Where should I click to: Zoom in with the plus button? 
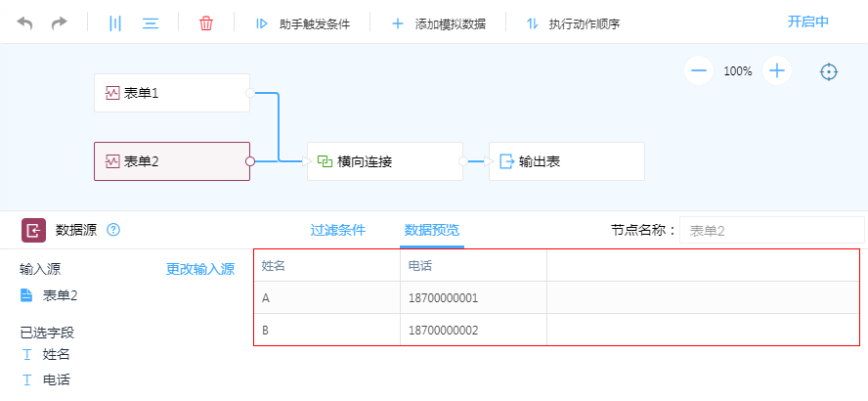click(x=777, y=70)
